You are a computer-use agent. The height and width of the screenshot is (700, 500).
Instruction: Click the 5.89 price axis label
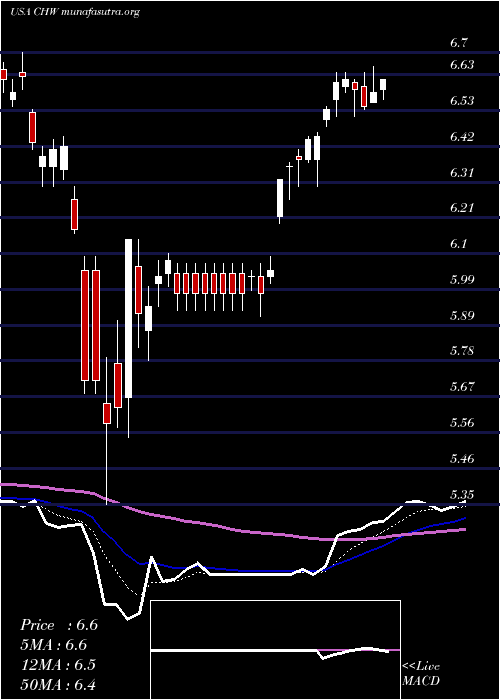coord(462,316)
